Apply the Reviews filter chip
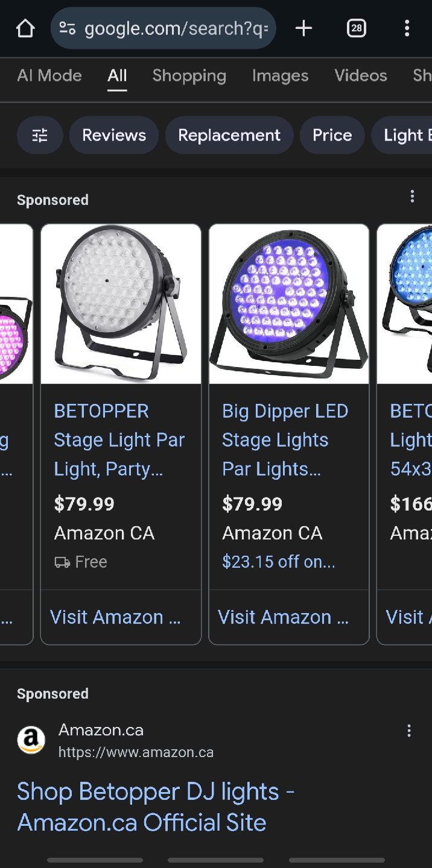This screenshot has height=868, width=432. tap(114, 135)
